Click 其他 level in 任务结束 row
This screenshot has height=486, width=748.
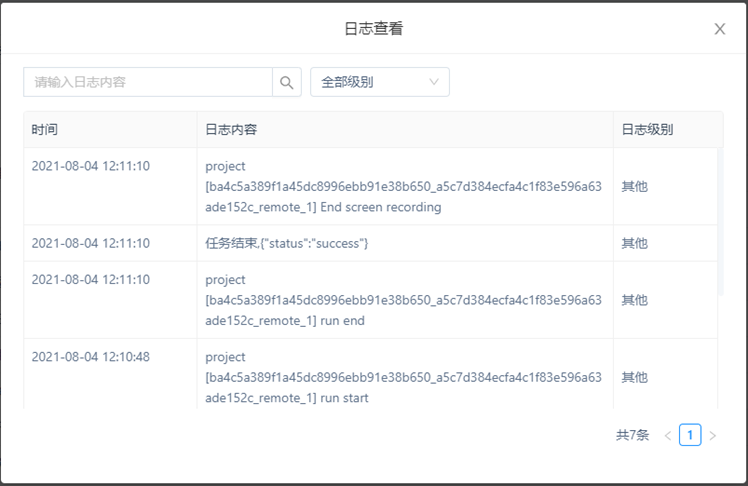click(634, 243)
